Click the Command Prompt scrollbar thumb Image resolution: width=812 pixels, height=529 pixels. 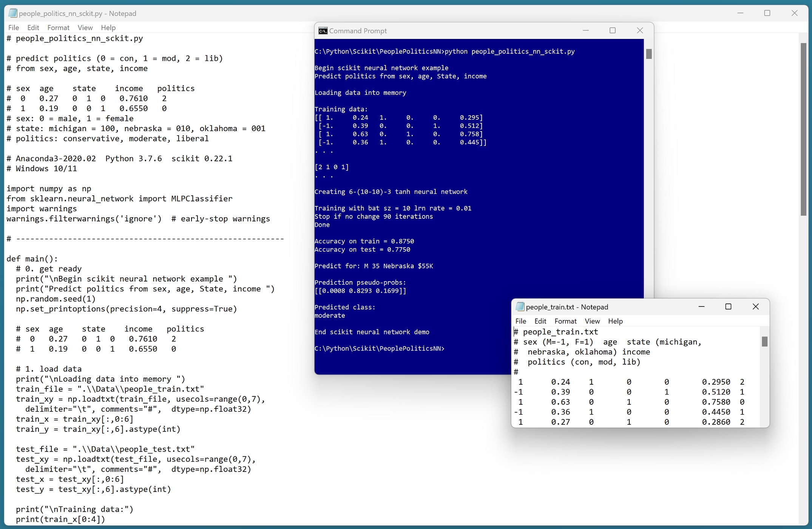649,54
